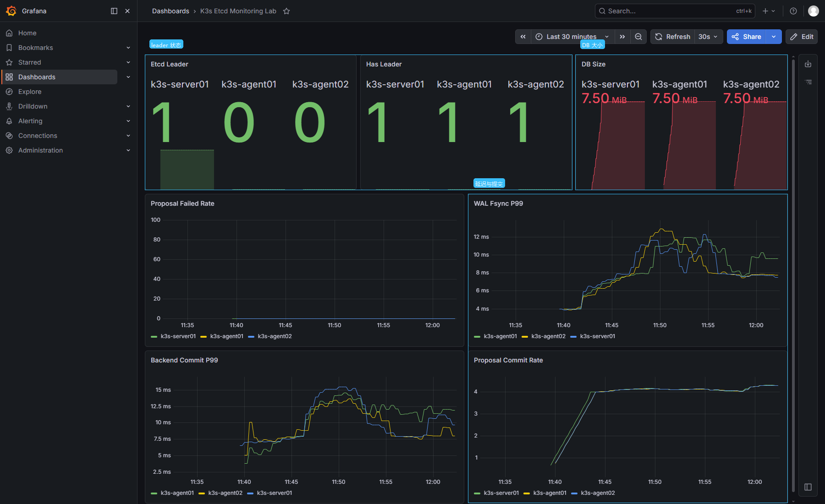Image resolution: width=825 pixels, height=504 pixels.
Task: Click the Share button
Action: pos(746,37)
